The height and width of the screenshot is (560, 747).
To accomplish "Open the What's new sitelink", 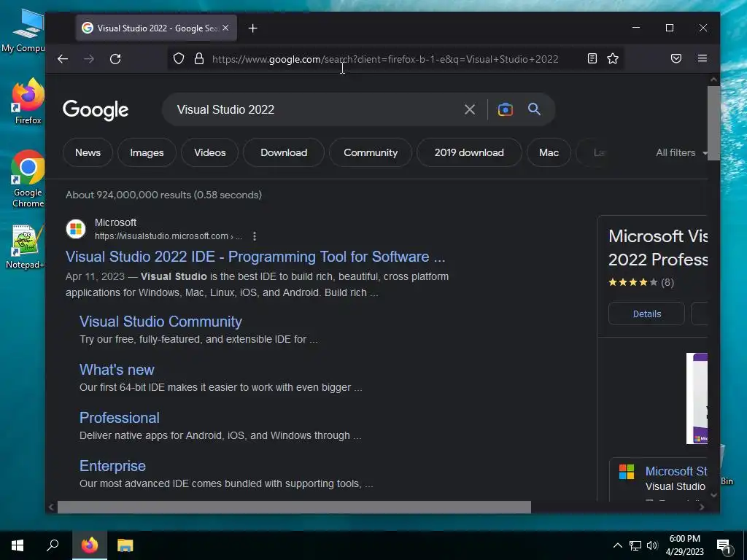I will [x=117, y=370].
